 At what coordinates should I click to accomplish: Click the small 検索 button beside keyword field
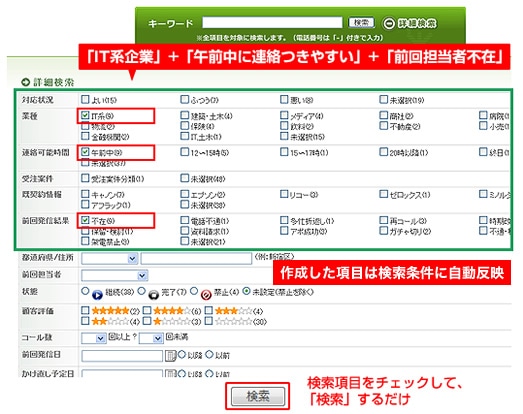click(361, 23)
